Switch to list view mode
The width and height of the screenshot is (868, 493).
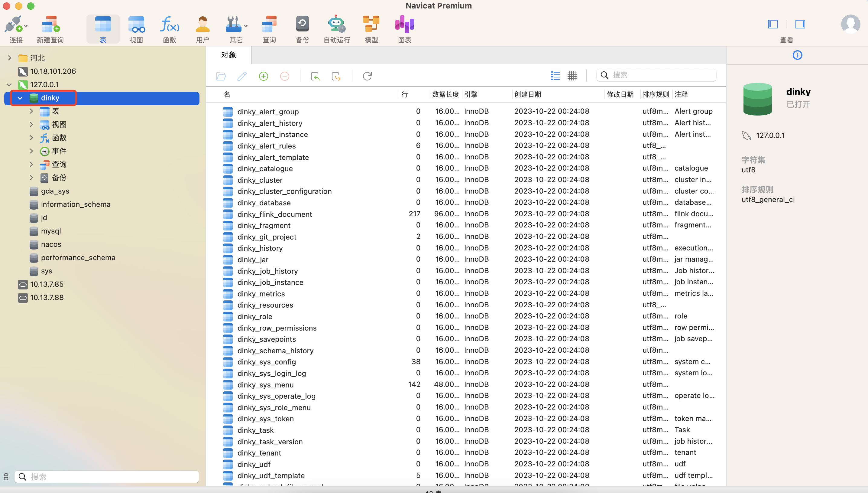(555, 76)
